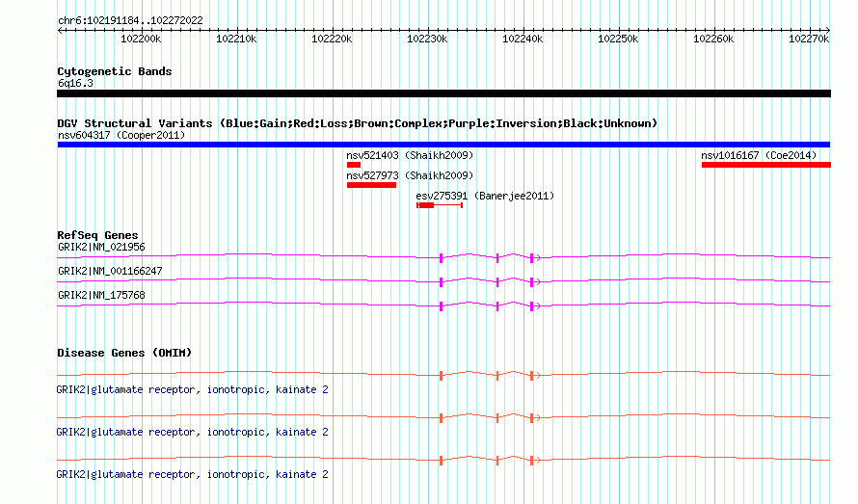Open variant label esv275391 (Banerjee2011)
The height and width of the screenshot is (504, 858).
point(485,196)
